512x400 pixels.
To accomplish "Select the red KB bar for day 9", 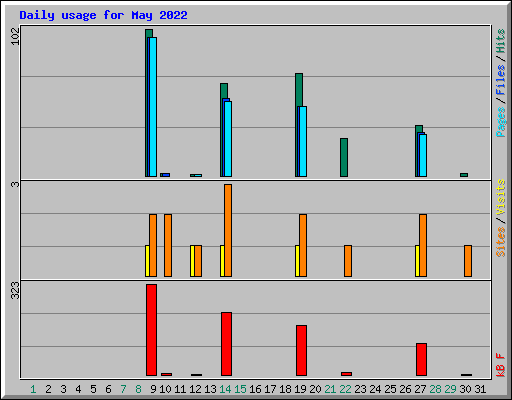I will click(151, 330).
